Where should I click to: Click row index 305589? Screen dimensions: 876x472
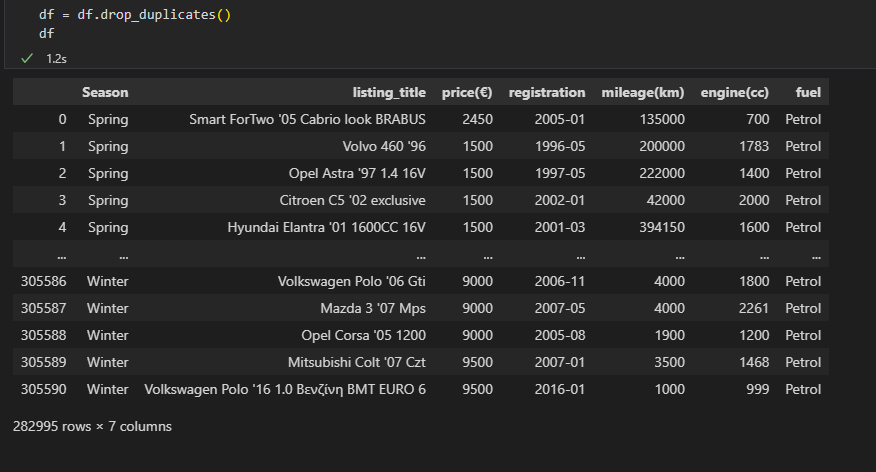pyautogui.click(x=44, y=362)
